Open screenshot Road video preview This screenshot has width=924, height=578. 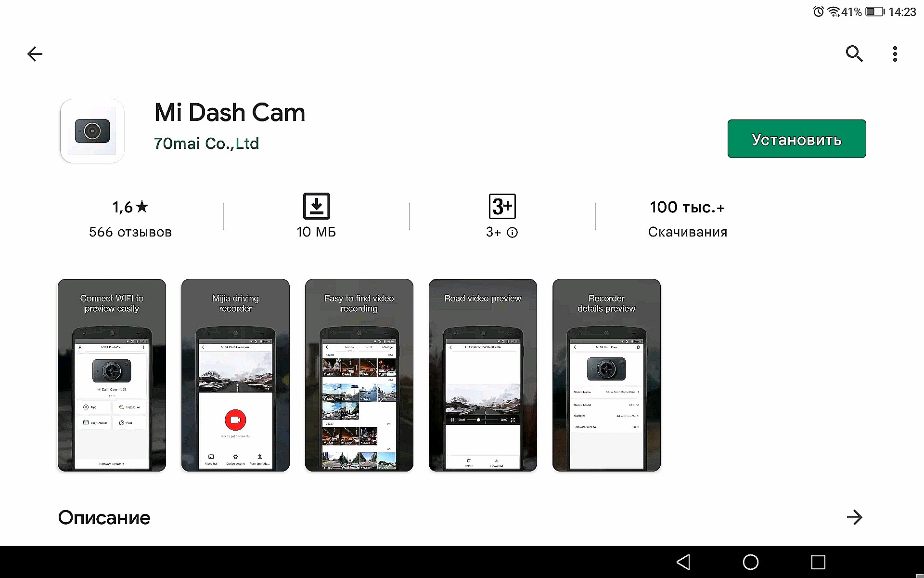click(483, 375)
